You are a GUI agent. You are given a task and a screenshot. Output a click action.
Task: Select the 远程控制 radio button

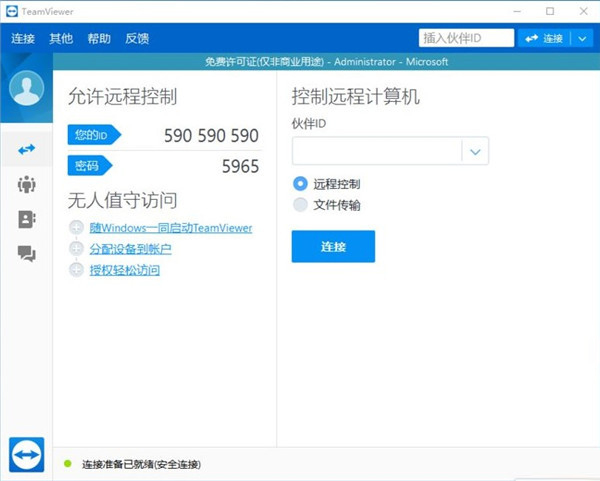300,184
